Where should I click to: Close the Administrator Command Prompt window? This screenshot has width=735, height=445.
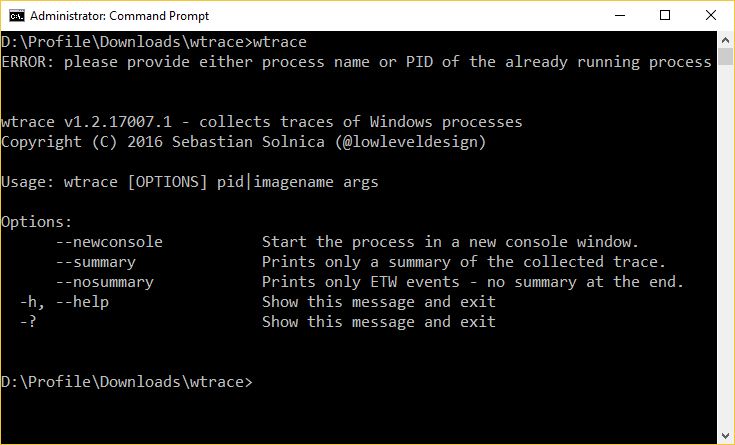[x=711, y=15]
